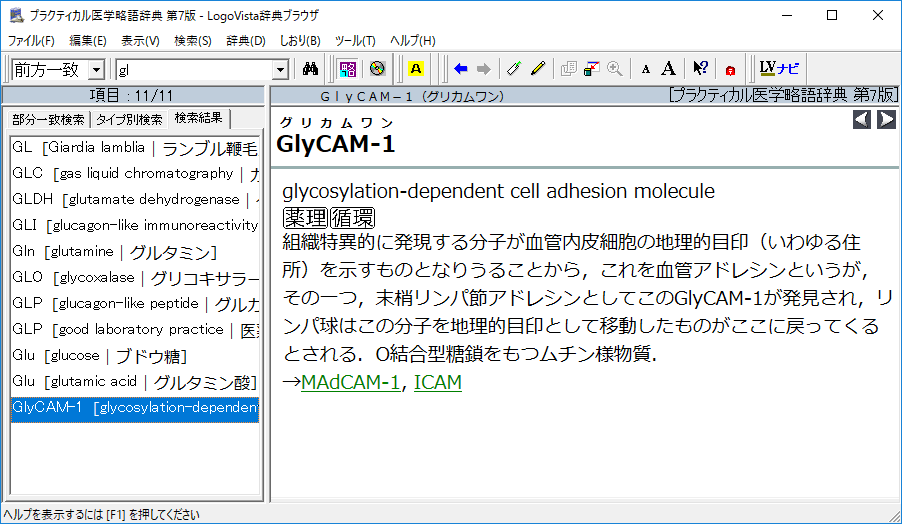Click the 循環 category tag
Viewport: 902px width, 524px height.
pyautogui.click(x=353, y=219)
